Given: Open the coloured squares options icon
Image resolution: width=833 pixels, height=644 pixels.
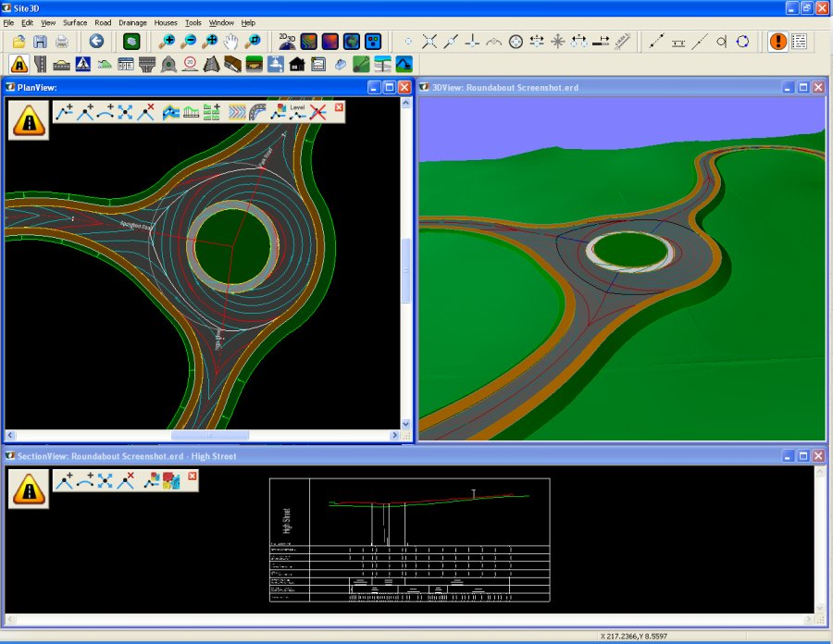Looking at the screenshot, I should pyautogui.click(x=373, y=42).
